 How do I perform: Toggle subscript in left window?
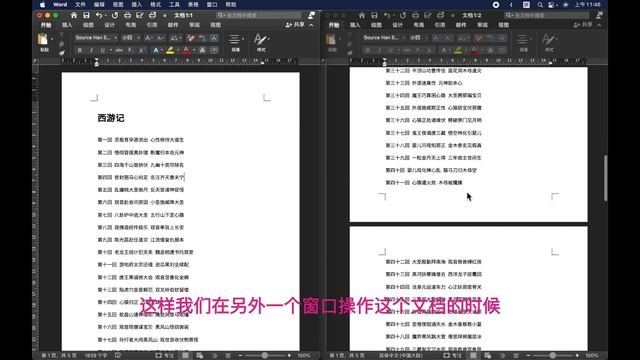coord(130,50)
